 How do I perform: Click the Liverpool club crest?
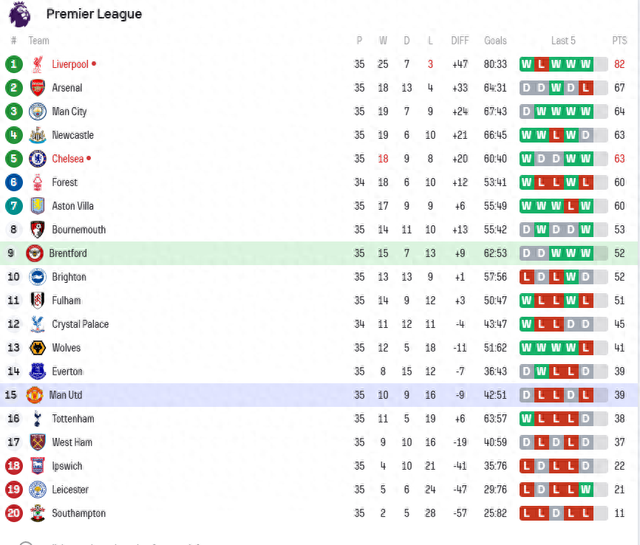pyautogui.click(x=38, y=64)
